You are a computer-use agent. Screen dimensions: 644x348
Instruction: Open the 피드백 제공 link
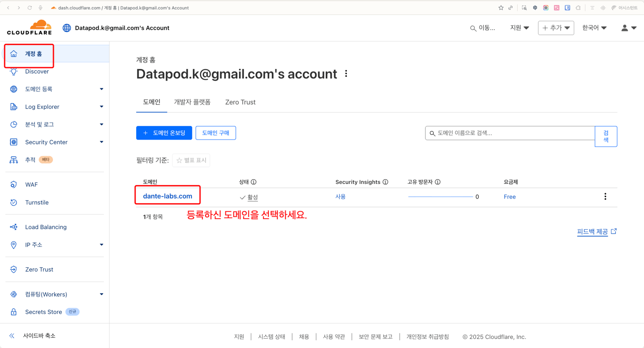click(x=597, y=232)
